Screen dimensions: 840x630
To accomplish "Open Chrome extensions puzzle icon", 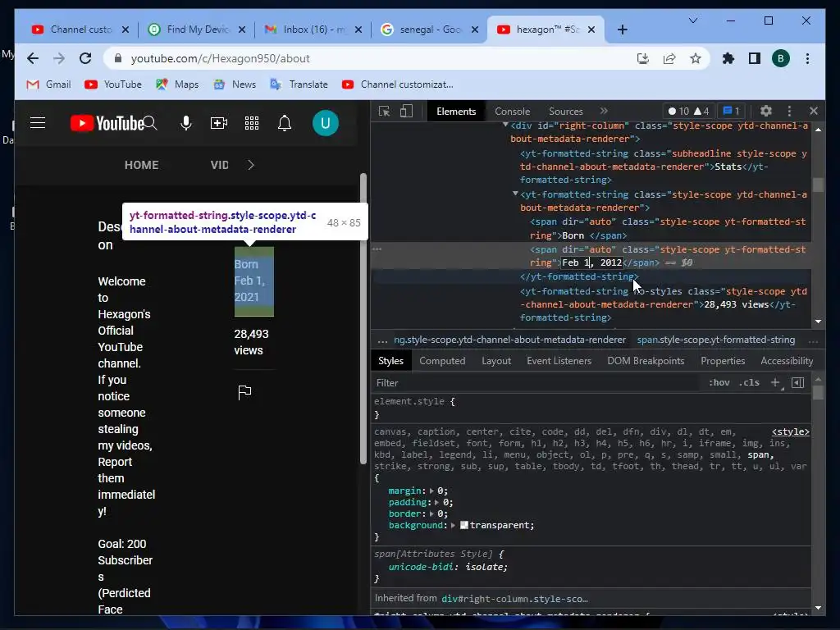I will [728, 58].
